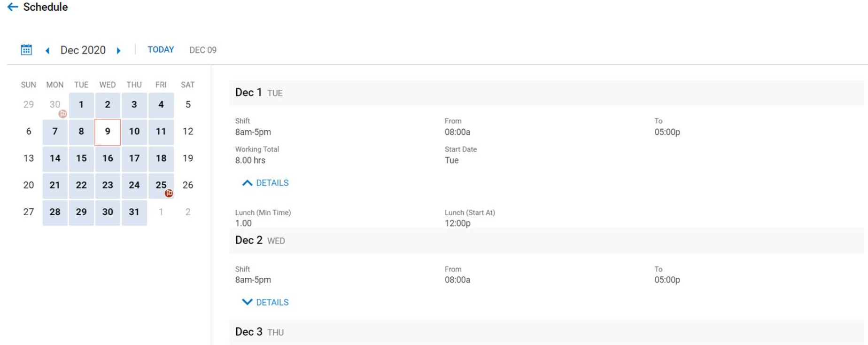Select December 9 in the calendar
The width and height of the screenshot is (868, 345).
click(x=108, y=132)
